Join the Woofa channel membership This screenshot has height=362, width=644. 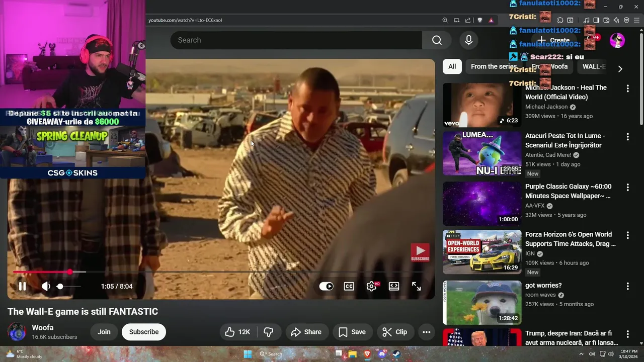104,332
